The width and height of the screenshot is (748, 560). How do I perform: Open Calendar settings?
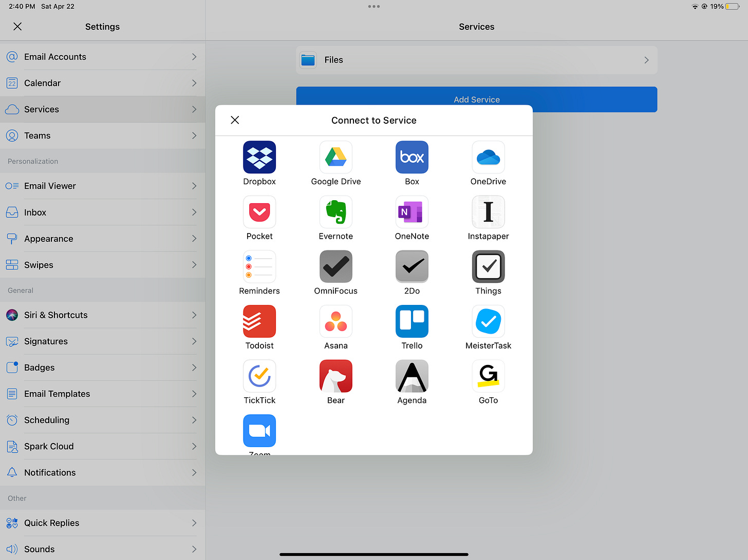(x=103, y=83)
